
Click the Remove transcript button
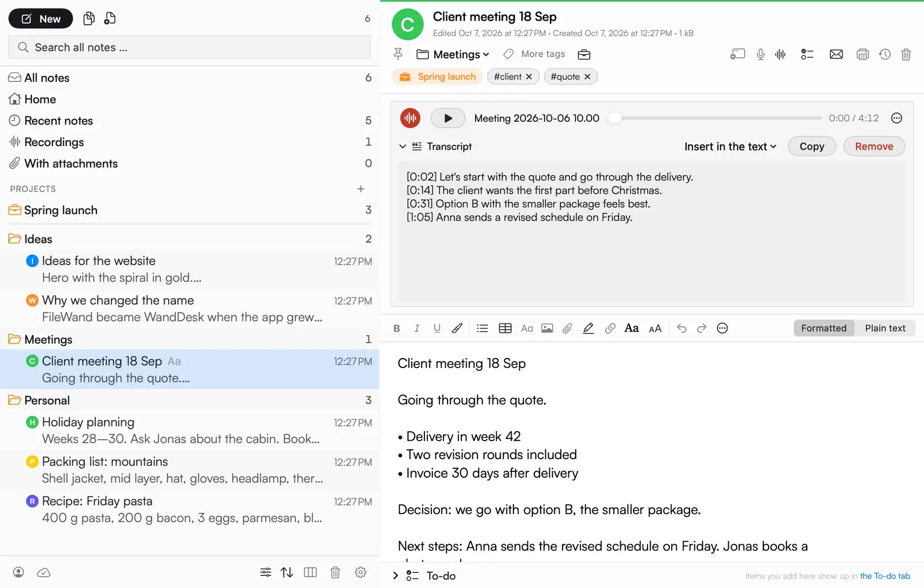pyautogui.click(x=874, y=147)
